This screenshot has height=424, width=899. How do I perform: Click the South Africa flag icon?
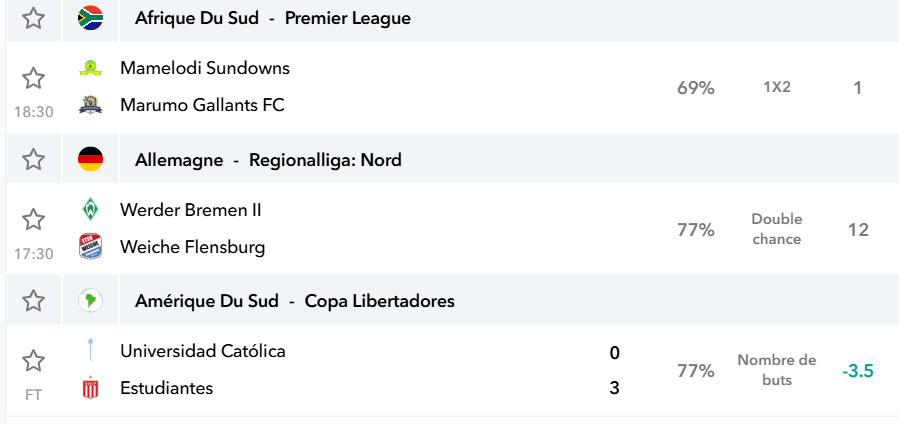91,18
